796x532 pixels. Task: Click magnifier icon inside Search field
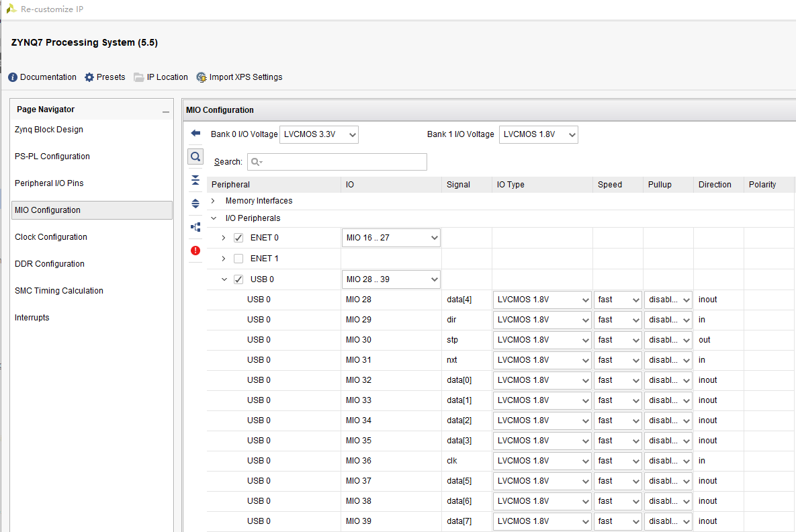[x=257, y=162]
